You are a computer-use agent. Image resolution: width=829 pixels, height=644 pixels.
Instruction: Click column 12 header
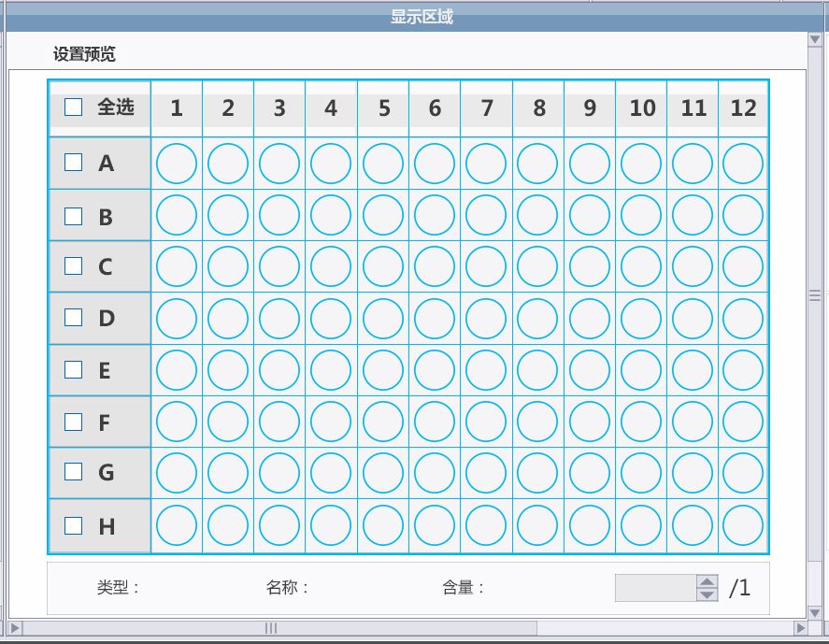click(743, 108)
